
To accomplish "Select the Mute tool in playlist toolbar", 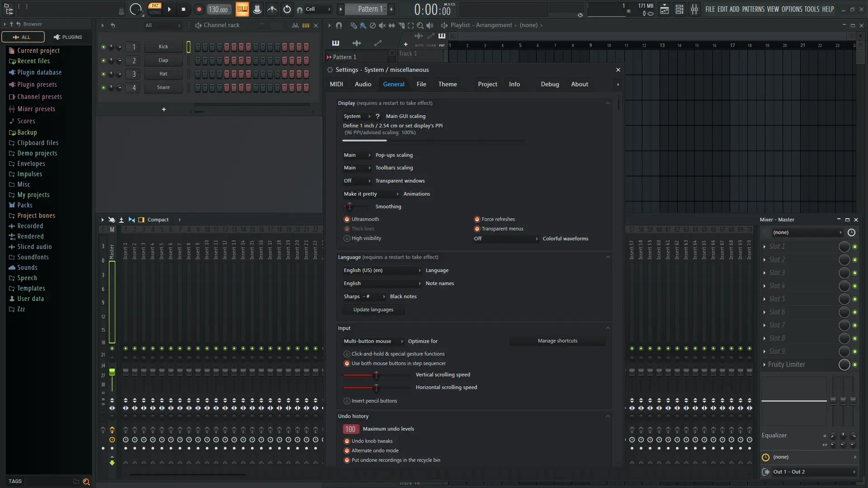I will pyautogui.click(x=382, y=26).
